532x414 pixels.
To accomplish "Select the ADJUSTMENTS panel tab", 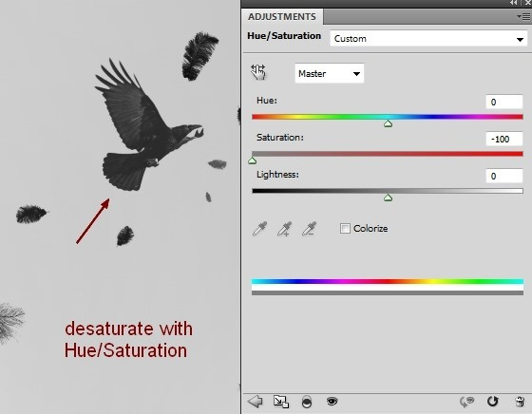I will [x=282, y=16].
